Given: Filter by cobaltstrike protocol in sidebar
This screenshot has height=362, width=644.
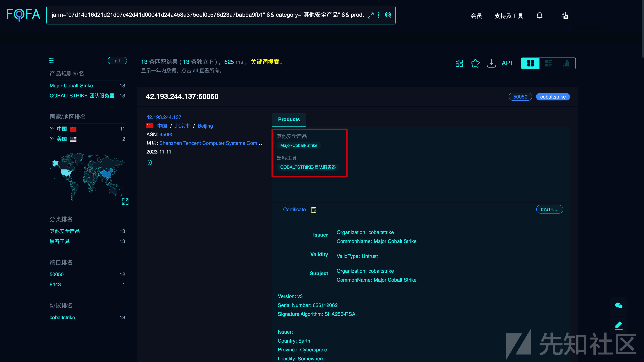Looking at the screenshot, I should (x=62, y=318).
